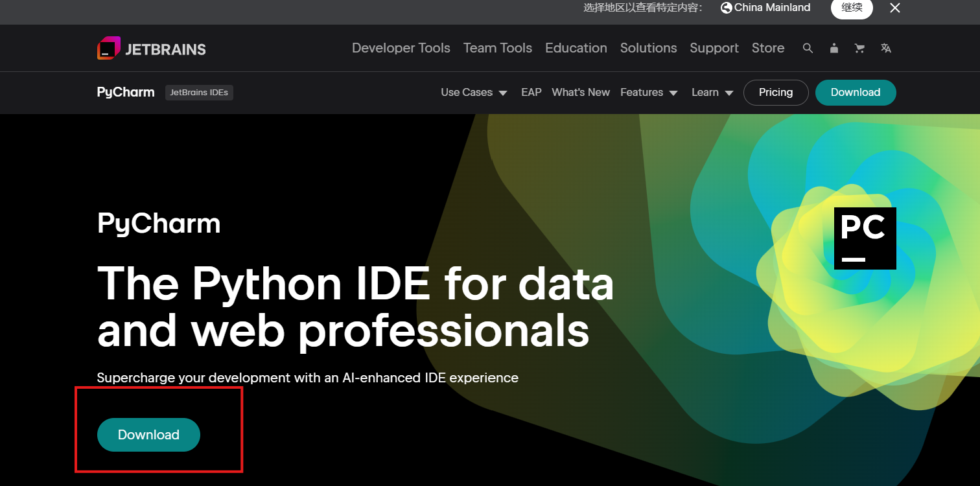Image resolution: width=980 pixels, height=486 pixels.
Task: Open the Support menu
Action: click(714, 48)
